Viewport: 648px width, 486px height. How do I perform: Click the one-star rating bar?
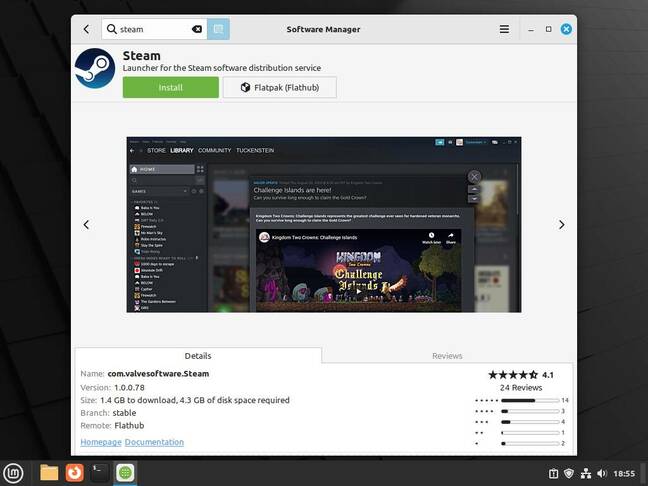point(530,443)
